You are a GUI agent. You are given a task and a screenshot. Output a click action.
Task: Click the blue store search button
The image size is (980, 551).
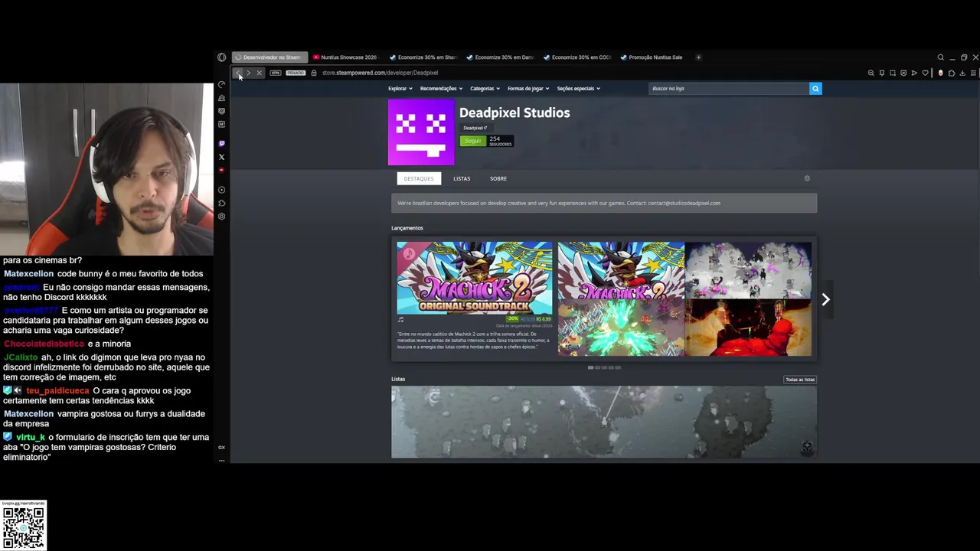[x=815, y=89]
